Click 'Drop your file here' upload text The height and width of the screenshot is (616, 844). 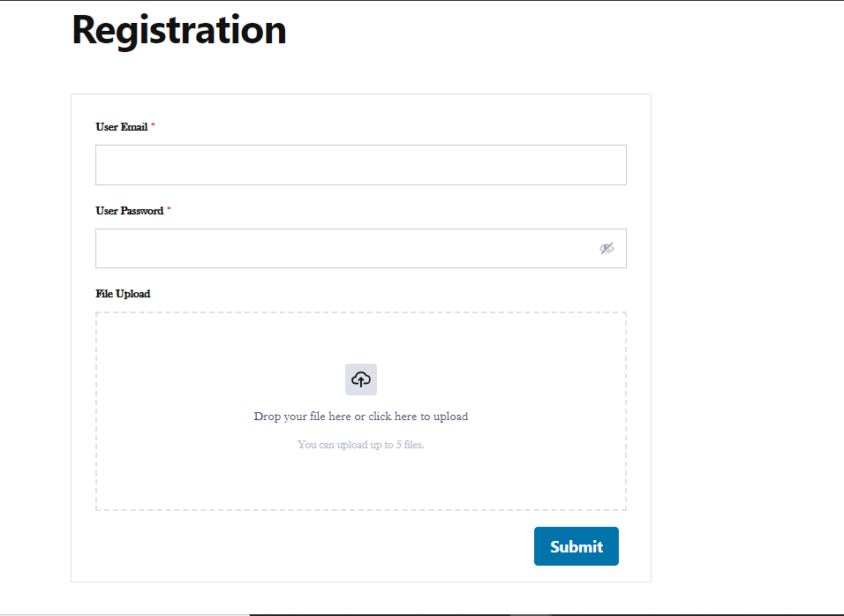click(360, 417)
